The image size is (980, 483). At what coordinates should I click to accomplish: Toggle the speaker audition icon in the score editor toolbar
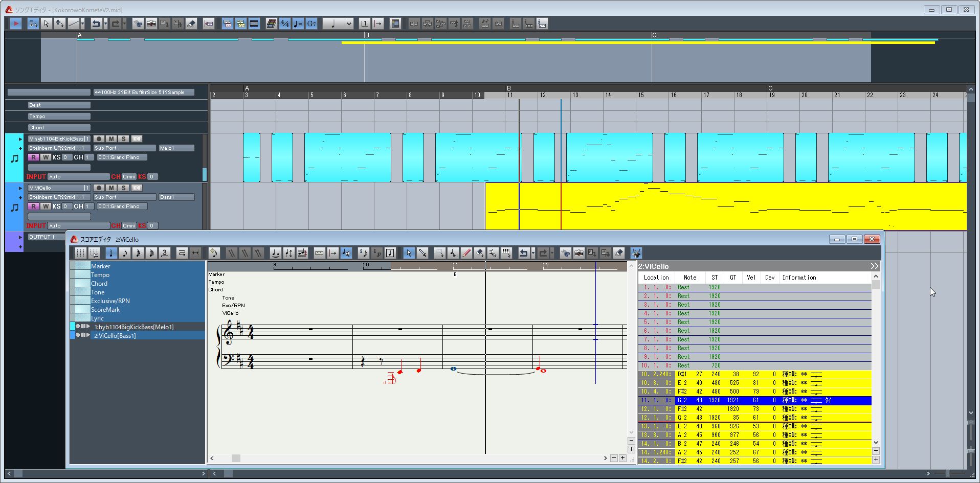coord(346,253)
